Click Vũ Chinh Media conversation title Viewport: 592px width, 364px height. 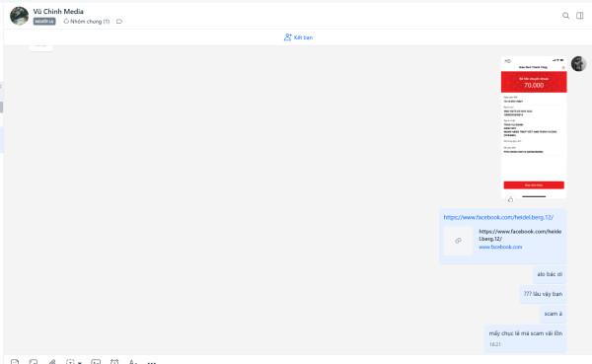coord(58,11)
